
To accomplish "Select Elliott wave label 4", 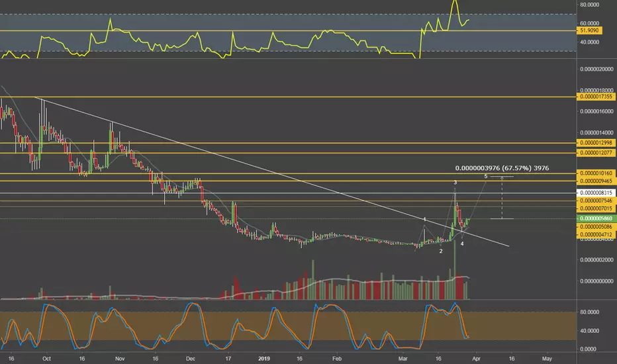I will click(x=462, y=244).
